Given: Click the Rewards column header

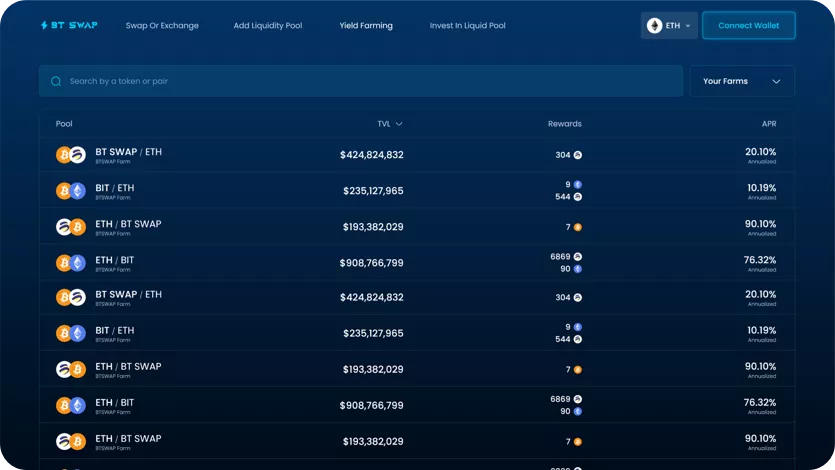Looking at the screenshot, I should pyautogui.click(x=564, y=123).
